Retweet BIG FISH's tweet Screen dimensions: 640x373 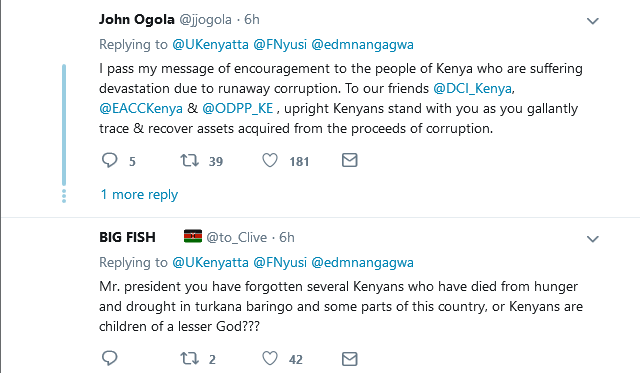[190, 359]
